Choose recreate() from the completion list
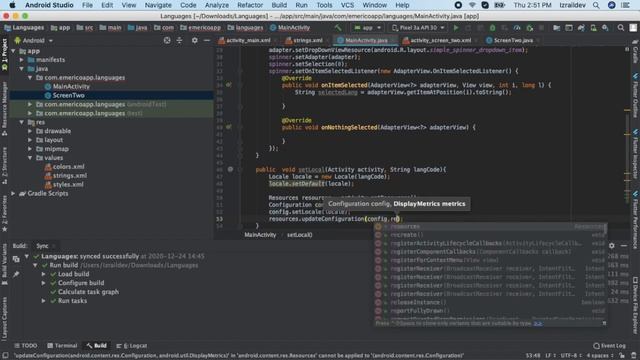The width and height of the screenshot is (640, 360). coord(490,235)
